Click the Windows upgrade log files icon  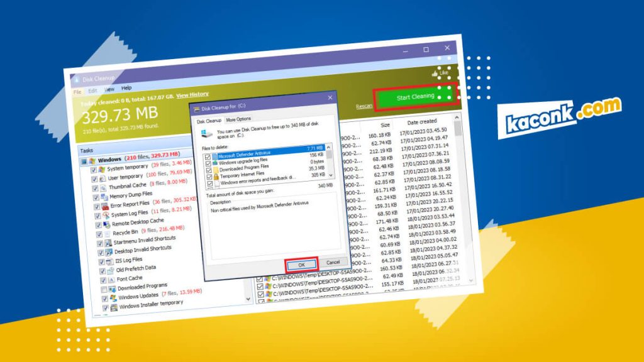click(215, 163)
